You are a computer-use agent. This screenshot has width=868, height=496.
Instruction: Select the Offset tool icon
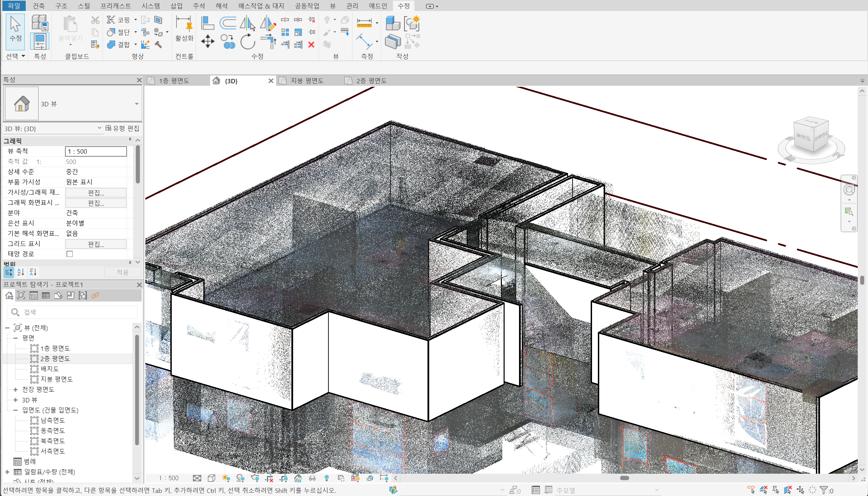point(228,23)
